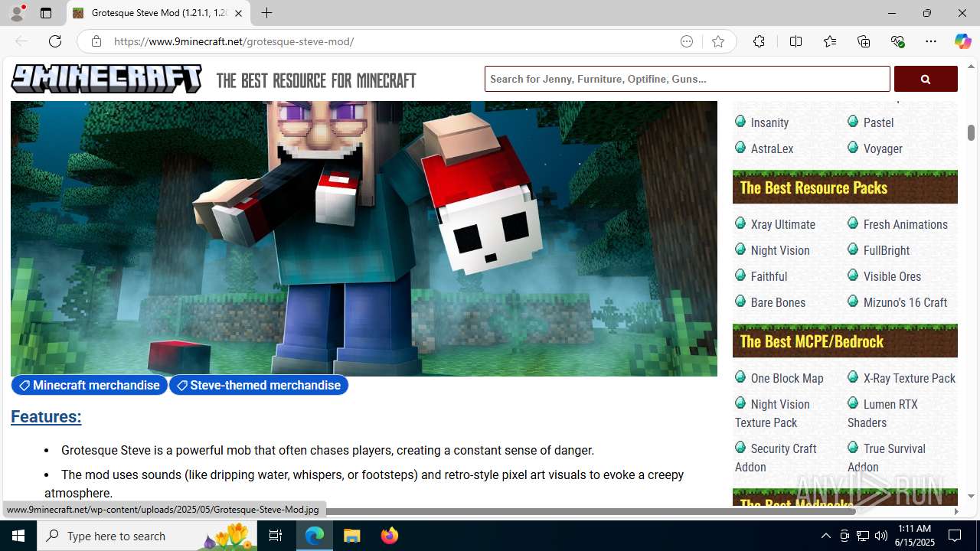Open the volume control icon

(880, 536)
